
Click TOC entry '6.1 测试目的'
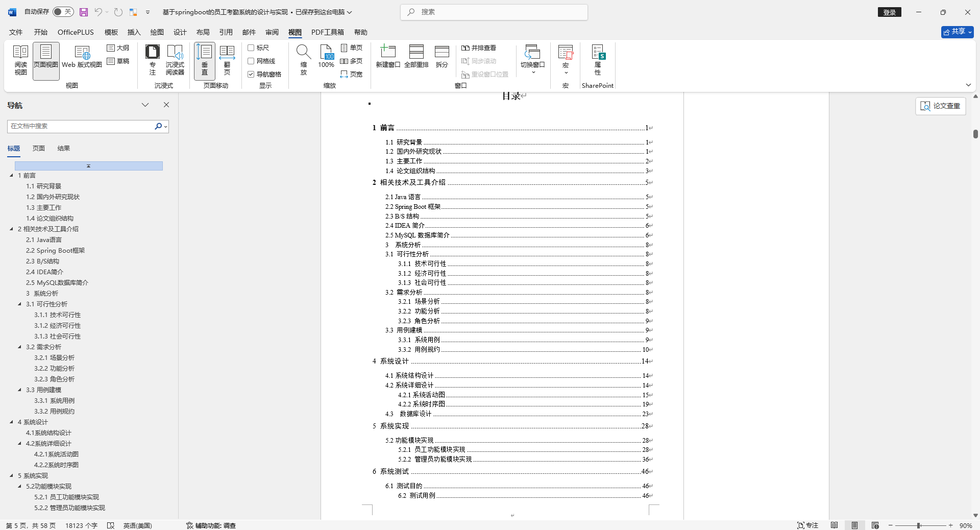517,486
